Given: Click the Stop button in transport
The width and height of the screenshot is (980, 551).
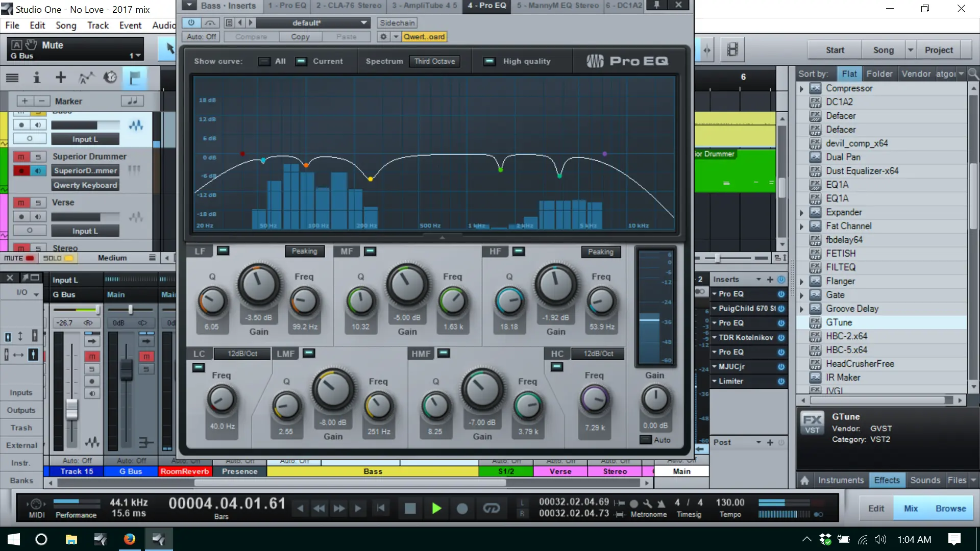Looking at the screenshot, I should pos(410,508).
